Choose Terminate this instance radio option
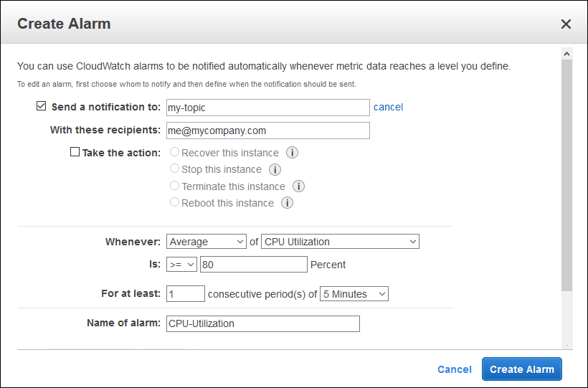The image size is (588, 388). pos(174,186)
